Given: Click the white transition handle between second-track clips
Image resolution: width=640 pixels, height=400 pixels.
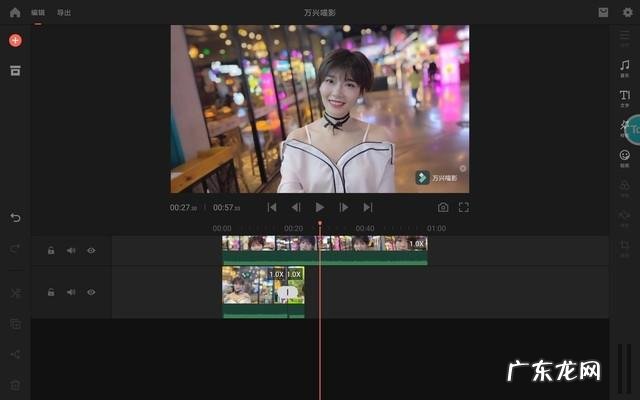Looking at the screenshot, I should tap(287, 292).
